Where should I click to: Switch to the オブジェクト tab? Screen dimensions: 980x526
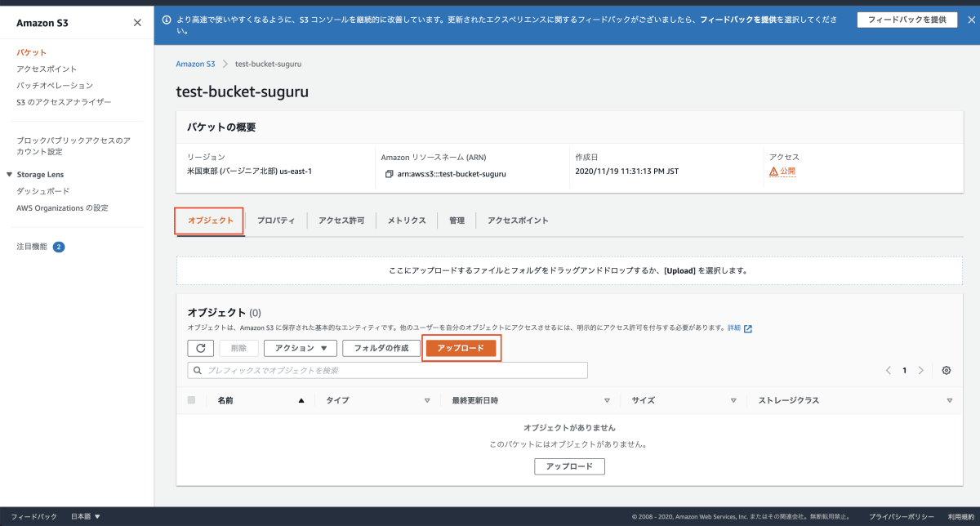[211, 221]
